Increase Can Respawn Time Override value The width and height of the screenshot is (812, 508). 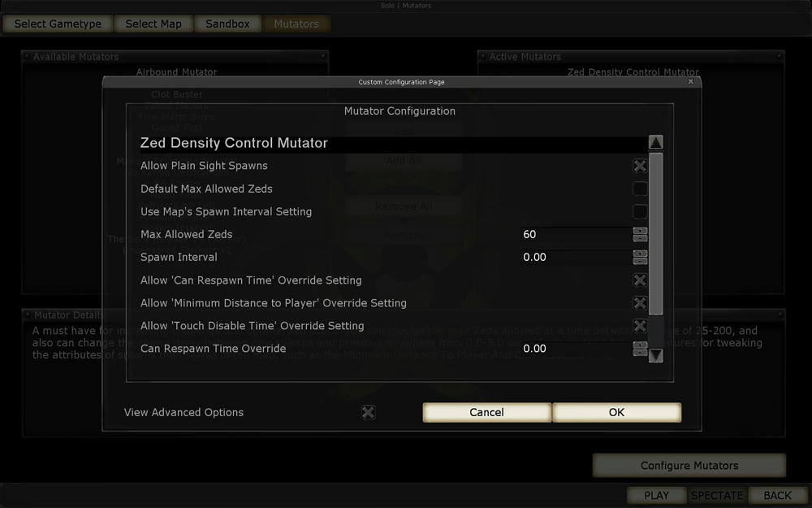tap(640, 345)
